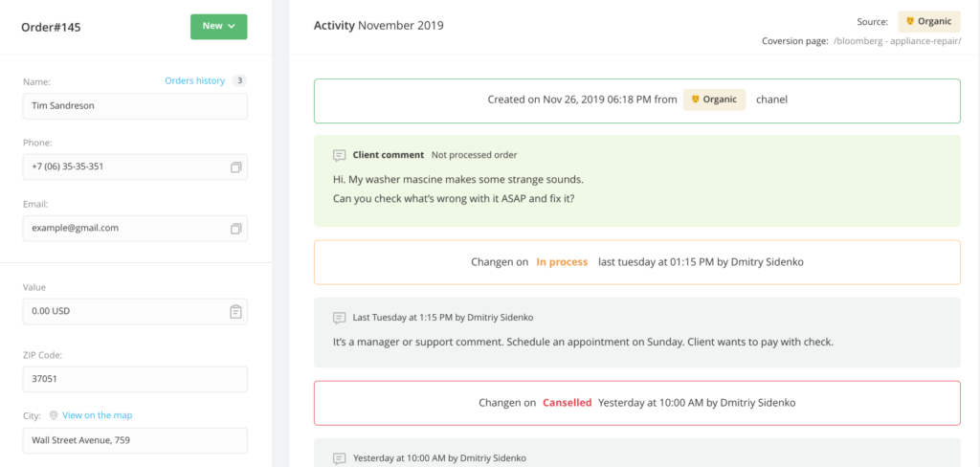Click the Organic source badge in header
This screenshot has height=467, width=980.
click(x=929, y=21)
